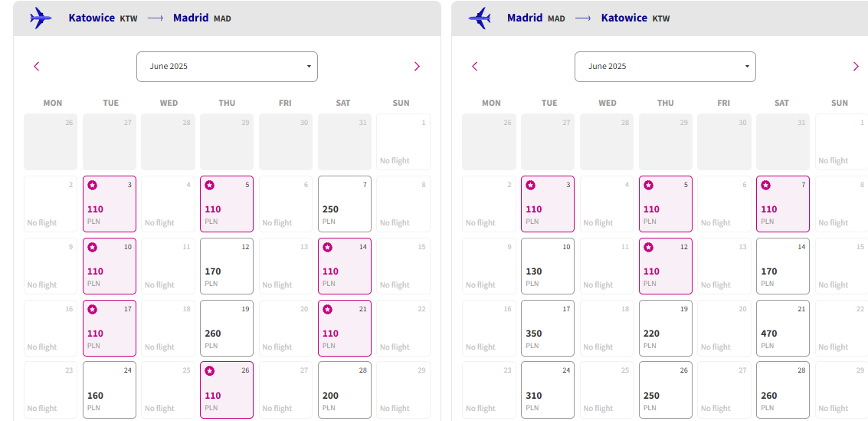Pick return June 17 flight for 350 PLN
Screen dimensions: 868x421
coord(548,328)
